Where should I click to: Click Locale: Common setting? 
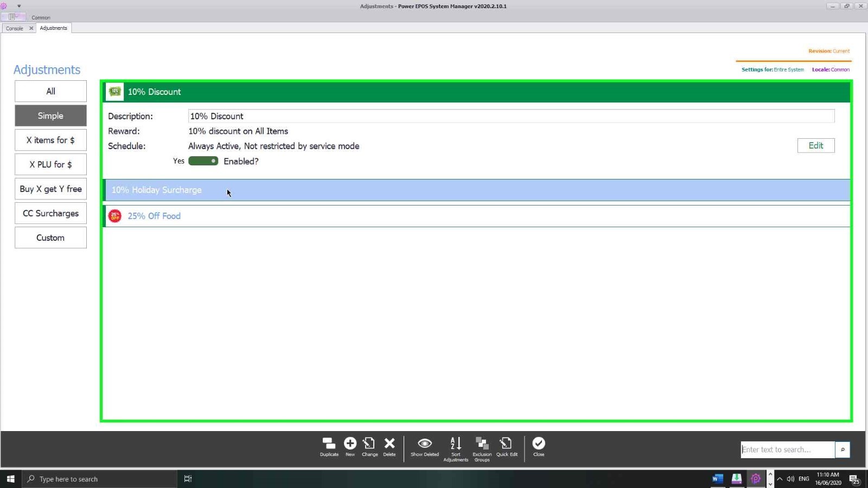831,69
